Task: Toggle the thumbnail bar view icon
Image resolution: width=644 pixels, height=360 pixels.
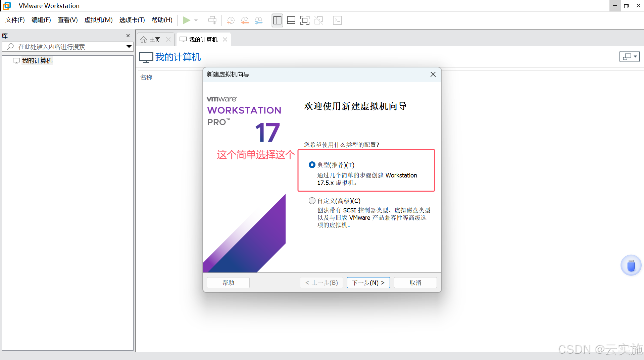Action: click(x=291, y=20)
